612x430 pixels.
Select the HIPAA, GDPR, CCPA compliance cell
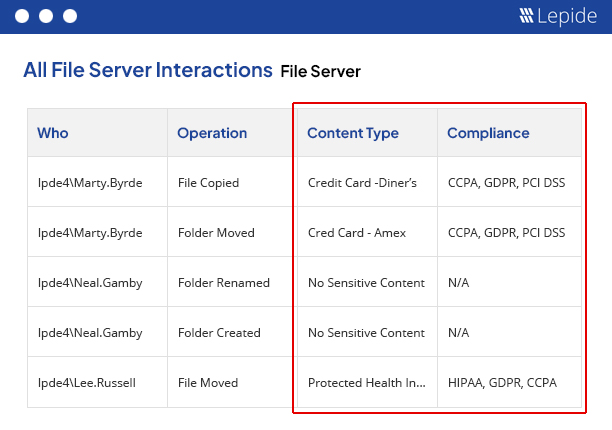(x=502, y=383)
